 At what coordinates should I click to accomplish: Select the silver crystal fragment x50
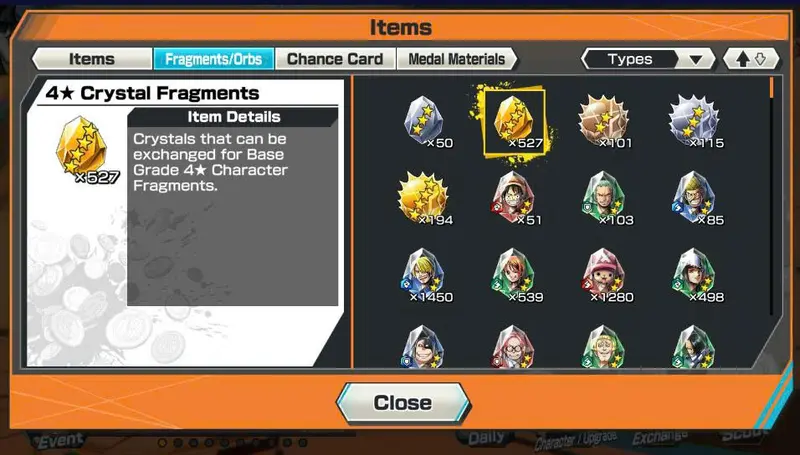pyautogui.click(x=424, y=120)
